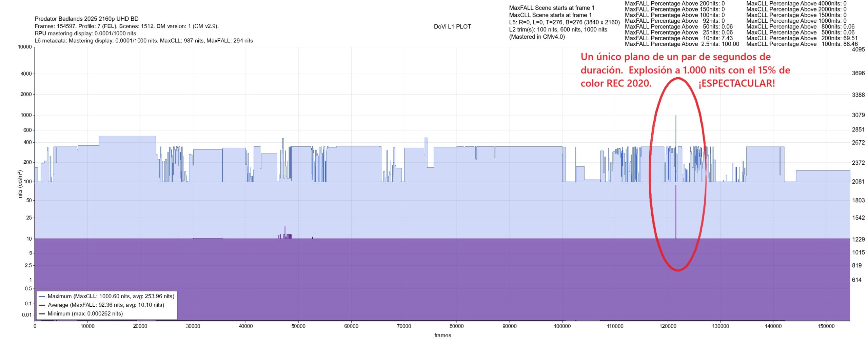Click the 60000 tick on the frames axis
Image resolution: width=868 pixels, height=347 pixels.
tap(351, 326)
